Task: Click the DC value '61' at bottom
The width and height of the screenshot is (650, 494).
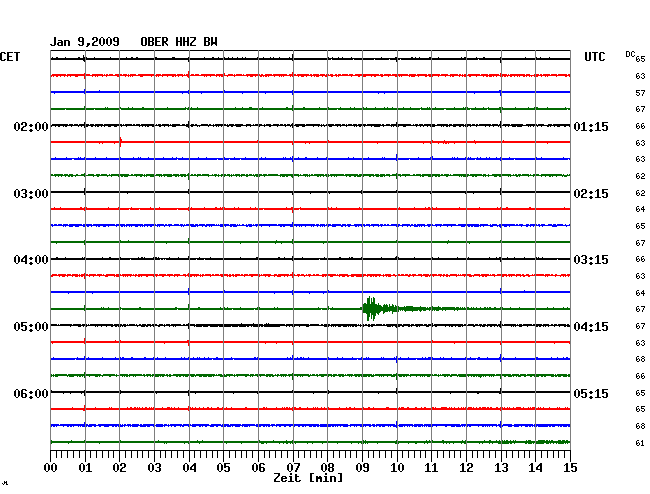Action: click(x=640, y=443)
